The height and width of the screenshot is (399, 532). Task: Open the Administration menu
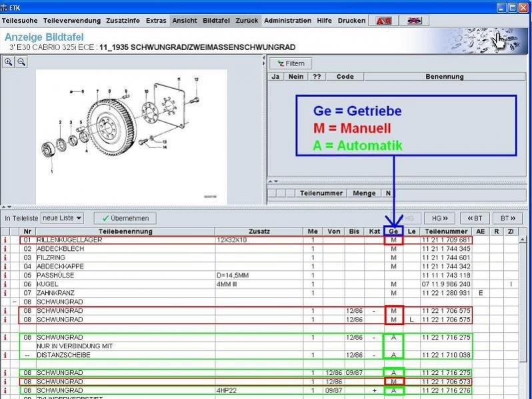point(288,21)
